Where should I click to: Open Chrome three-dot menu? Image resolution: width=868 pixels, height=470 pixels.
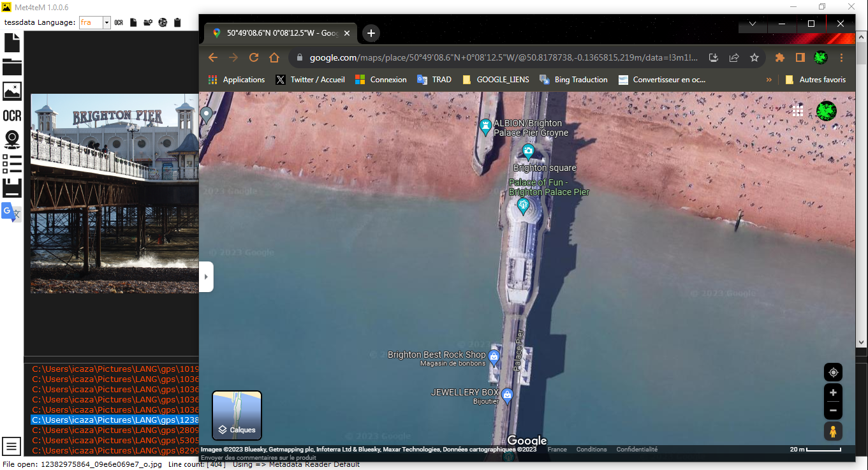click(x=842, y=57)
